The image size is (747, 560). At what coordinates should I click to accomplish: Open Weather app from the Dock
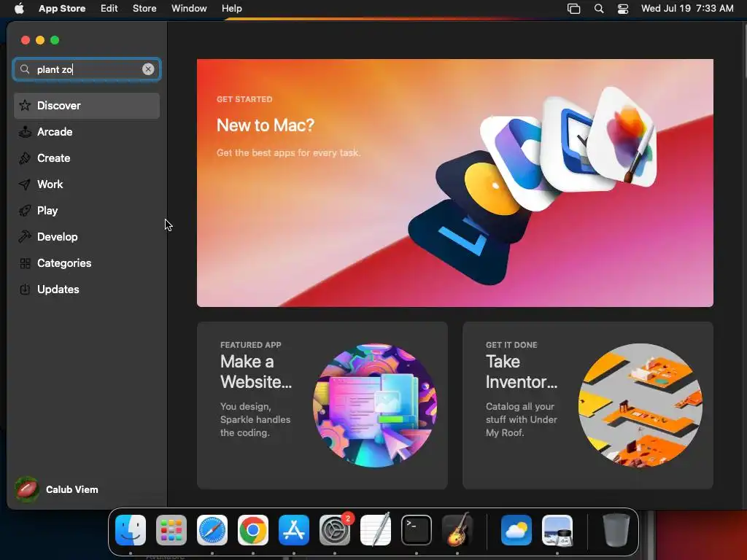(516, 530)
